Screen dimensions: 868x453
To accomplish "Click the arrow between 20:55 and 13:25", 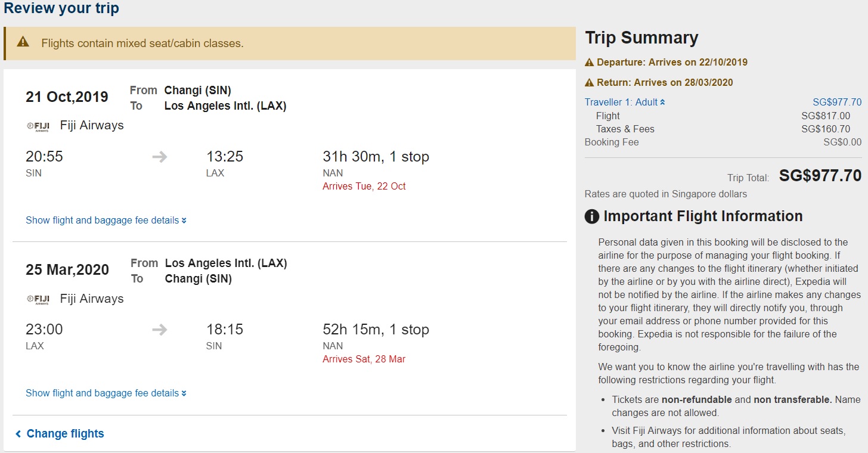I will click(159, 157).
